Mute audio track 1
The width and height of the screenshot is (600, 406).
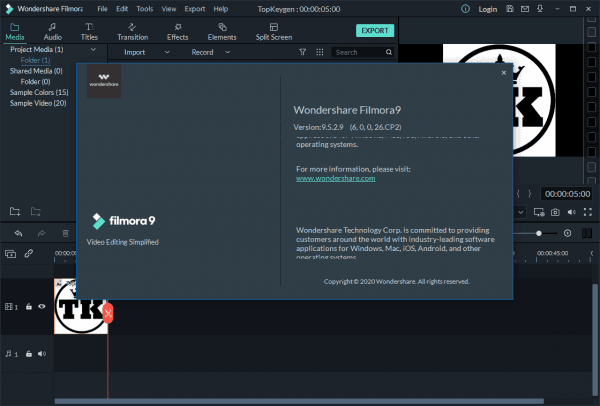pyautogui.click(x=42, y=353)
